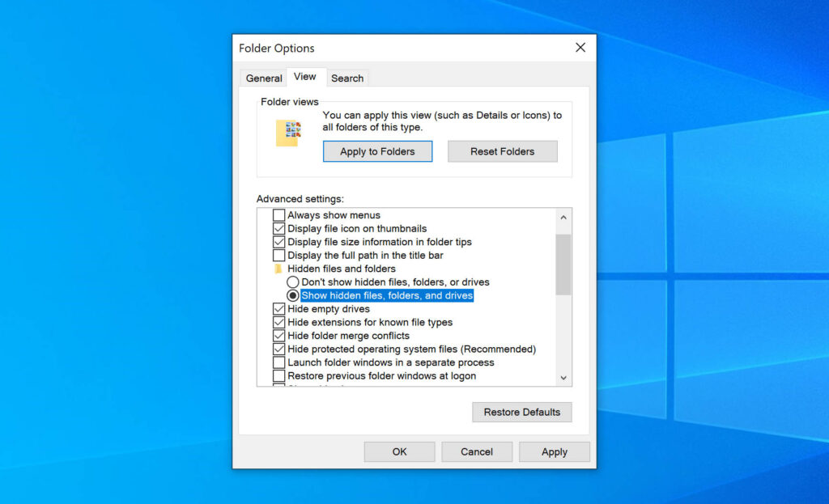Enable Launch folder windows in a separate process
The image size is (829, 504).
(x=278, y=362)
